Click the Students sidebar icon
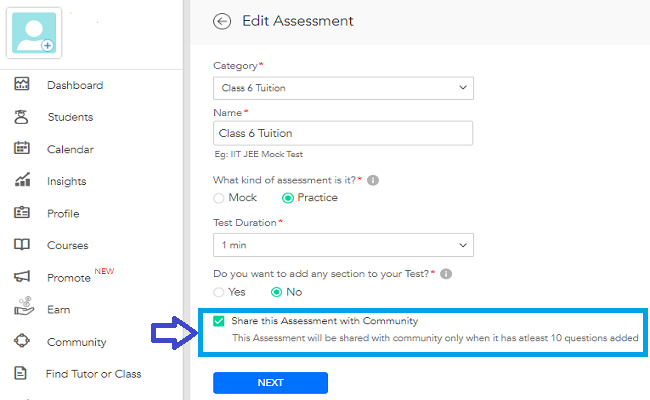650x400 pixels. coord(21,117)
